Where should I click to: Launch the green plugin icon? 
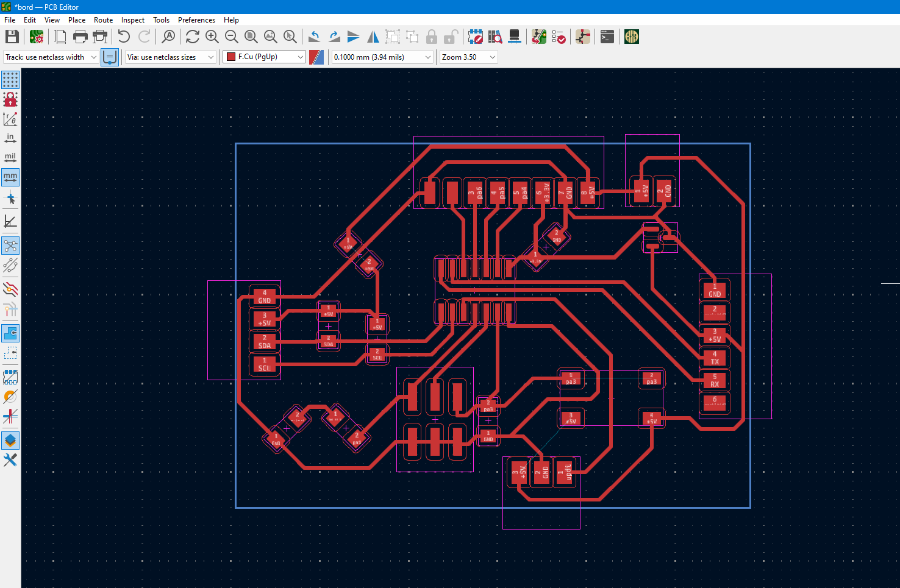click(x=632, y=37)
